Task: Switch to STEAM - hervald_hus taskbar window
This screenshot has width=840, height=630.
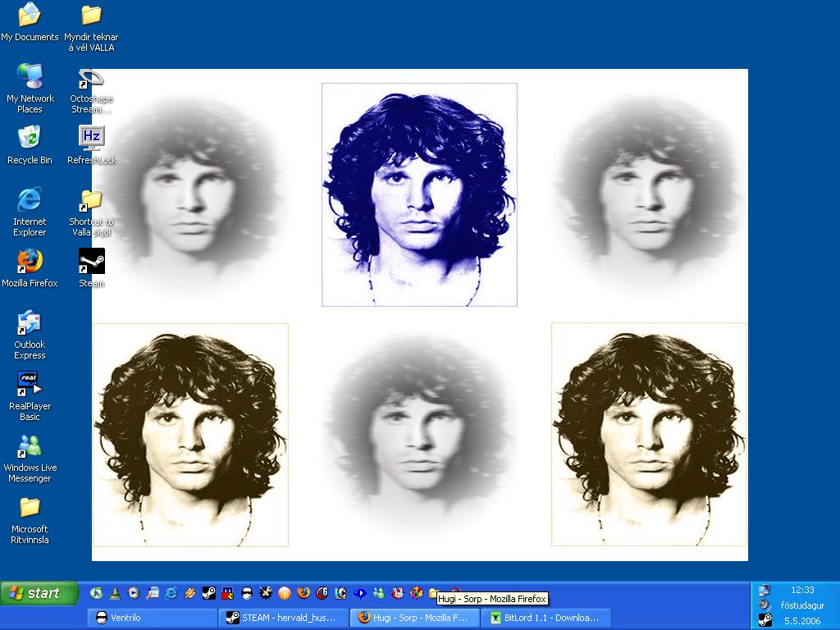Action: coord(284,618)
